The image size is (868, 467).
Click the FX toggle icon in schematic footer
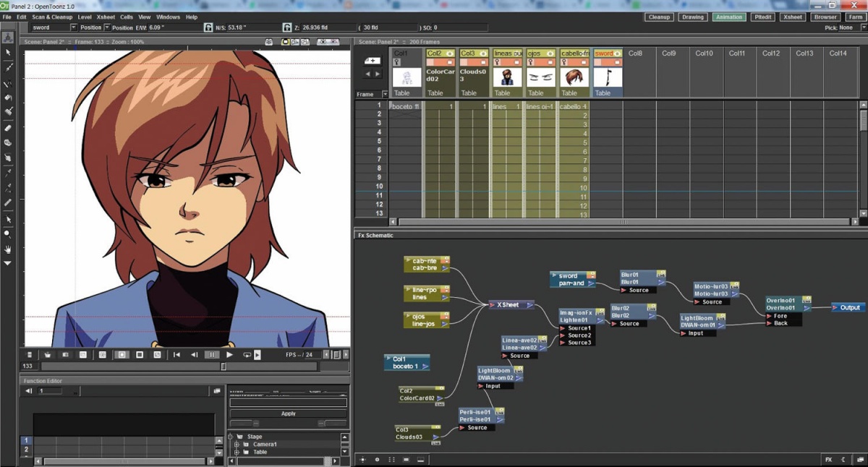(829, 460)
